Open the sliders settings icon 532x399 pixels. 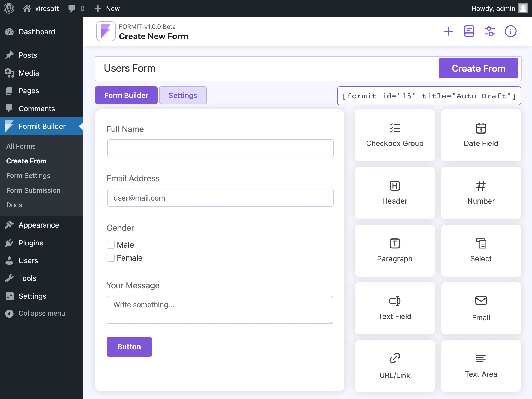(x=490, y=31)
